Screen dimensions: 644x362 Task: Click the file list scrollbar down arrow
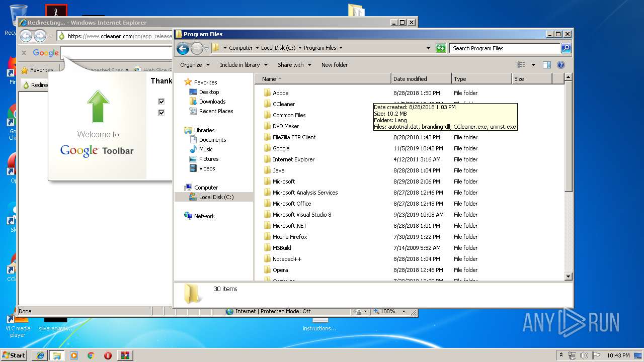[x=569, y=277]
